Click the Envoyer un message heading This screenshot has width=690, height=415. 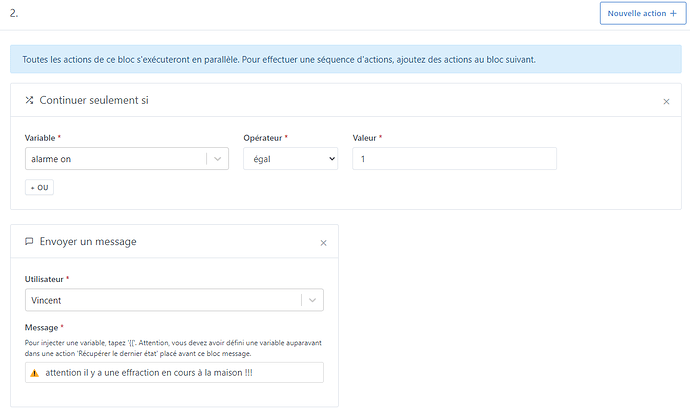88,242
